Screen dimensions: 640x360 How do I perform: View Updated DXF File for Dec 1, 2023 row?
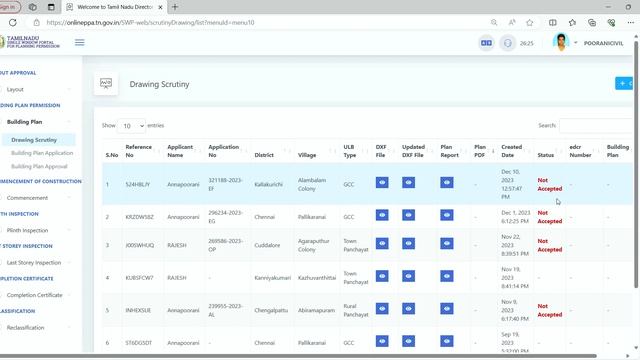pos(409,215)
